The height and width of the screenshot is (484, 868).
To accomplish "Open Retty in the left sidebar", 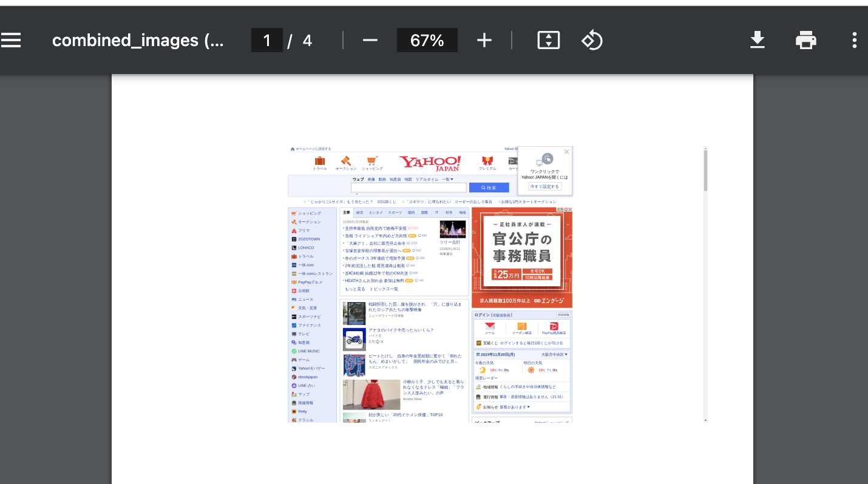I will [302, 411].
